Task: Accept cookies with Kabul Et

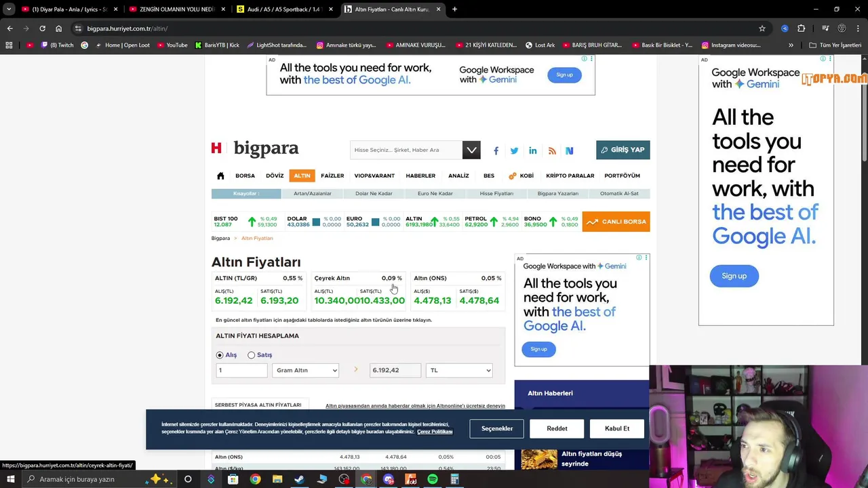Action: click(x=617, y=428)
